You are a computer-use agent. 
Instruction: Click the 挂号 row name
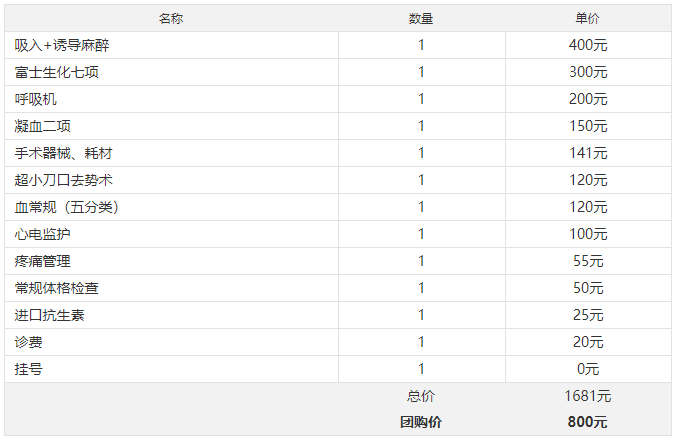(28, 369)
